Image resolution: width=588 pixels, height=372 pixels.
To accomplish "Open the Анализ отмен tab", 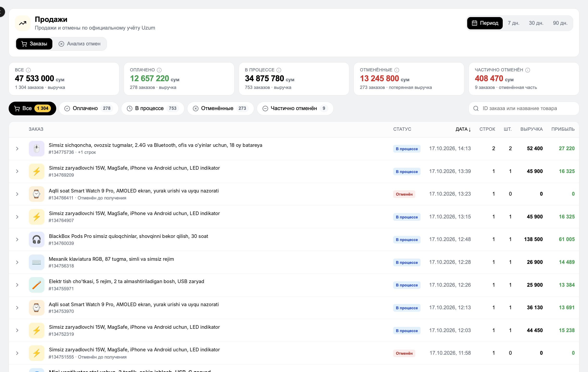I will click(80, 44).
